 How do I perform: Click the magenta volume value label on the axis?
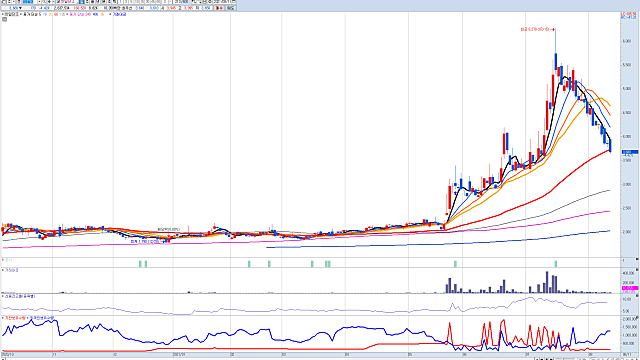point(630,288)
